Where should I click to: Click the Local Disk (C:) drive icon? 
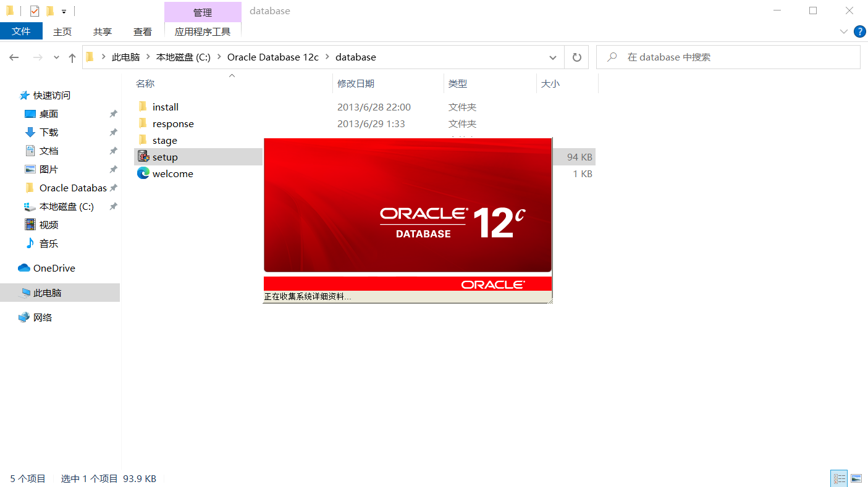(x=30, y=206)
